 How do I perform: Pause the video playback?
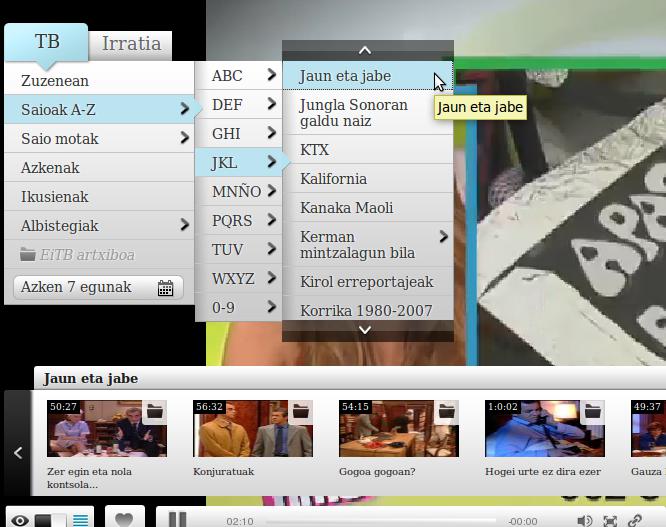[177, 519]
